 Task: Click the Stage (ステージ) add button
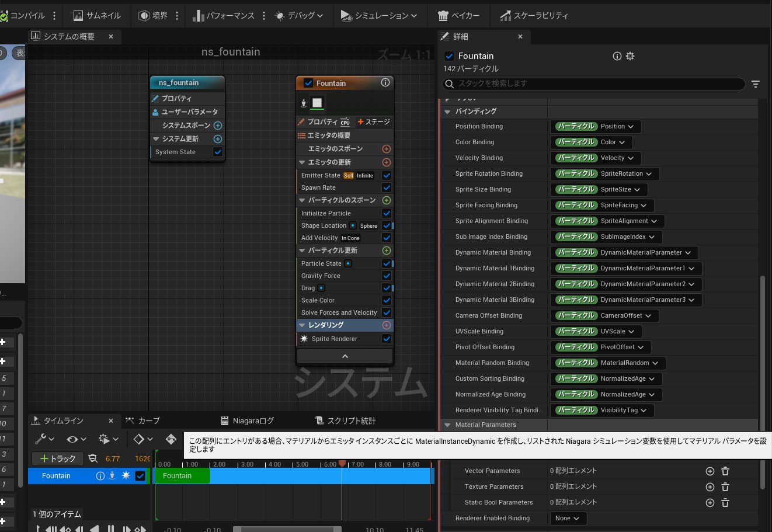point(374,122)
